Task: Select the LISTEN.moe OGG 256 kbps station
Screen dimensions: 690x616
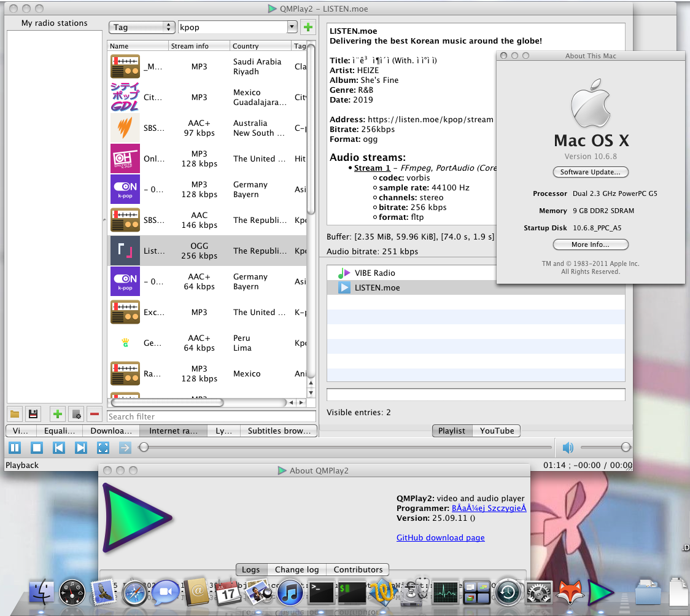Action: tap(207, 251)
